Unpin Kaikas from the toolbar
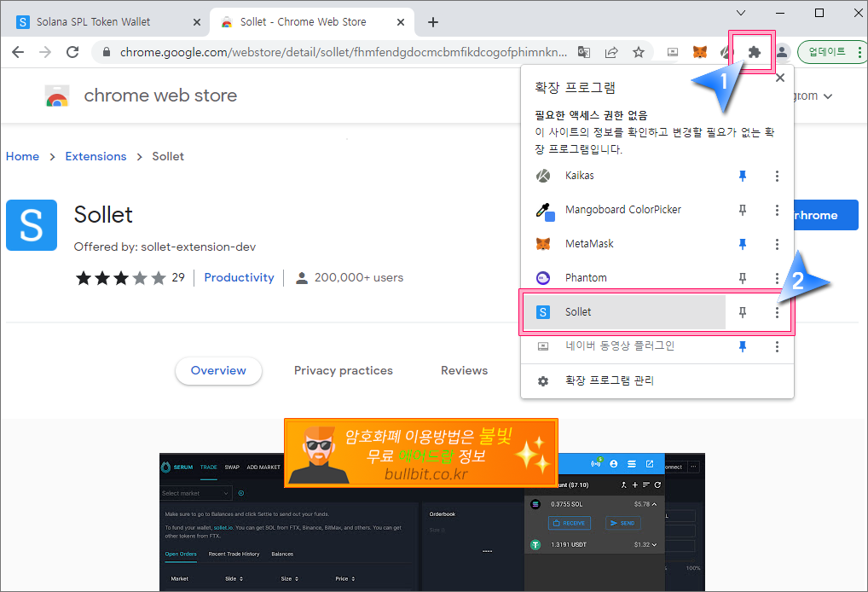The height and width of the screenshot is (592, 868). 743,176
